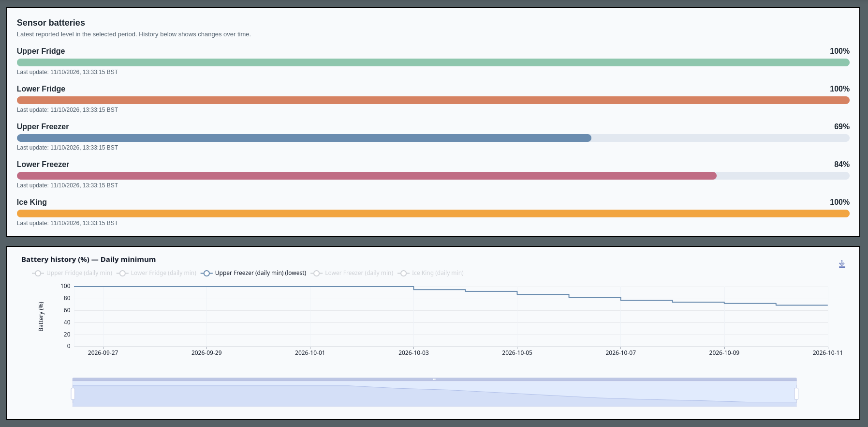
Task: Click the 2026-10-07 x-axis date label
Action: pyautogui.click(x=620, y=353)
